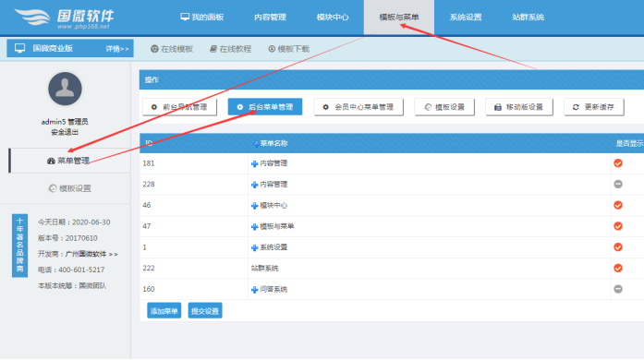Select 模板设置 in left sidebar
The width and height of the screenshot is (644, 360).
70,188
